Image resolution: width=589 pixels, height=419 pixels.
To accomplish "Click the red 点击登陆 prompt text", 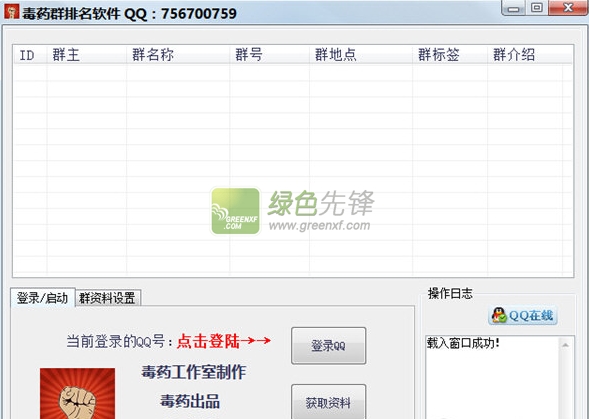I will tap(224, 341).
